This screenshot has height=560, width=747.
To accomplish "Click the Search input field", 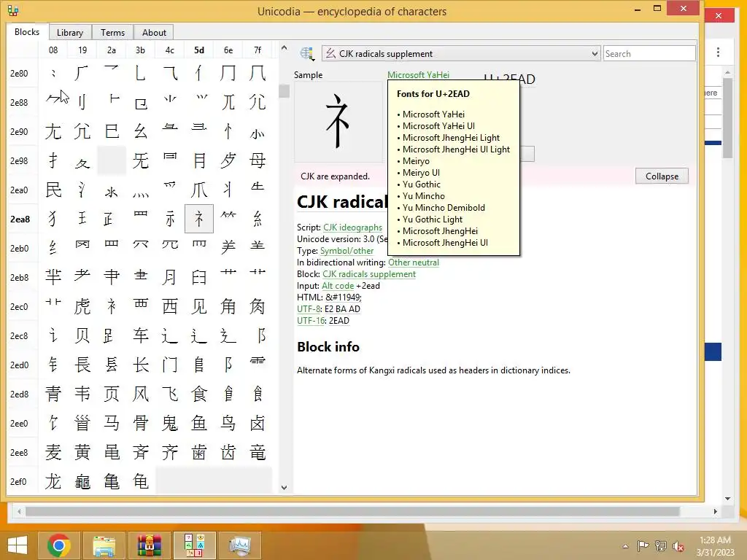I will tap(649, 54).
